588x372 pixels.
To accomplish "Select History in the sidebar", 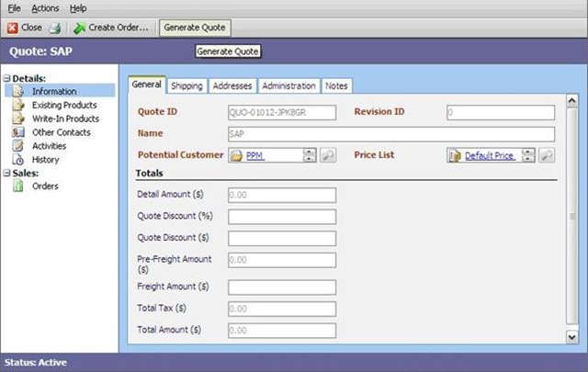I will click(x=45, y=160).
